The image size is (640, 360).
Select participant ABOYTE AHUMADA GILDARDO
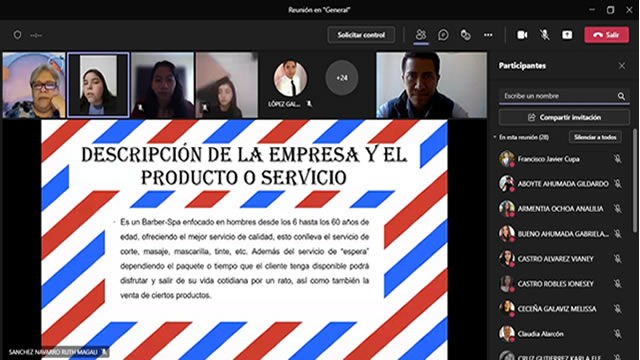tap(560, 184)
